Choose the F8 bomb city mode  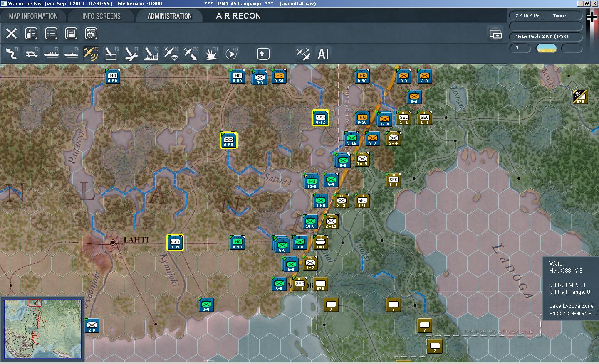pos(151,54)
